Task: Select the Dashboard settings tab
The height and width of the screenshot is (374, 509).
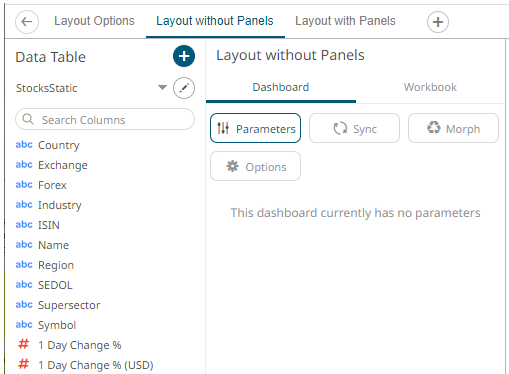Action: [x=281, y=87]
